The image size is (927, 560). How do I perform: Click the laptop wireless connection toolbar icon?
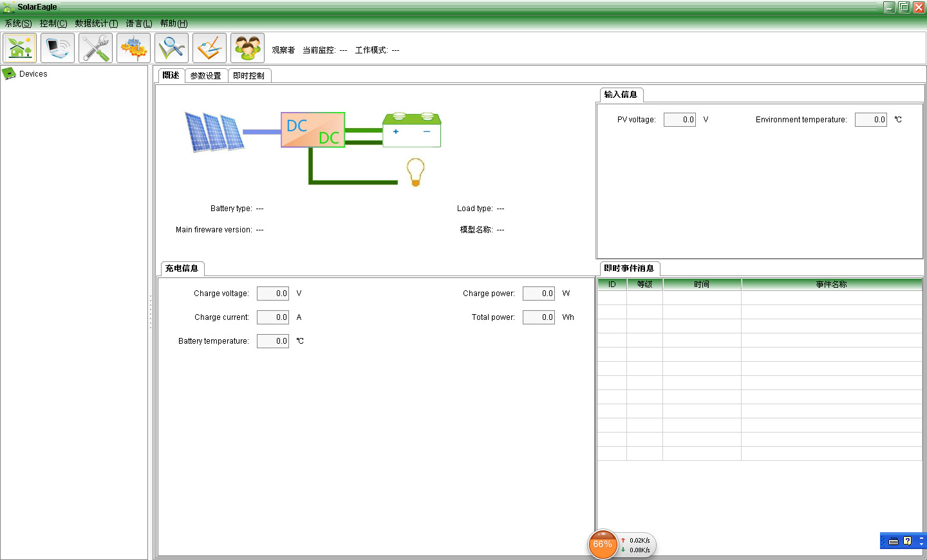point(58,48)
